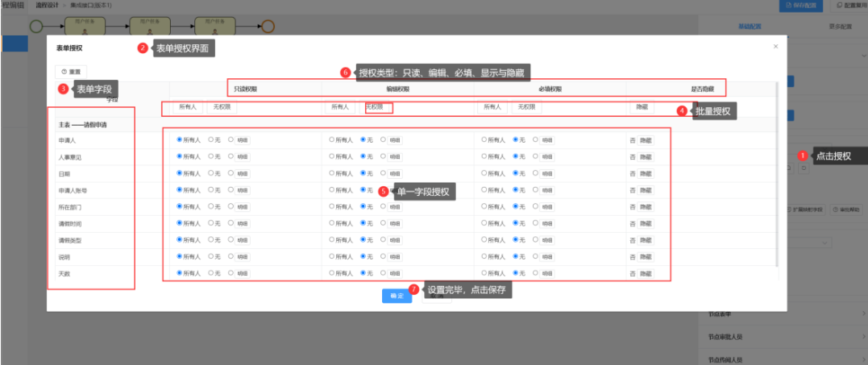Expand the 节点表单 section
This screenshot has width=868, height=365.
pos(781,313)
